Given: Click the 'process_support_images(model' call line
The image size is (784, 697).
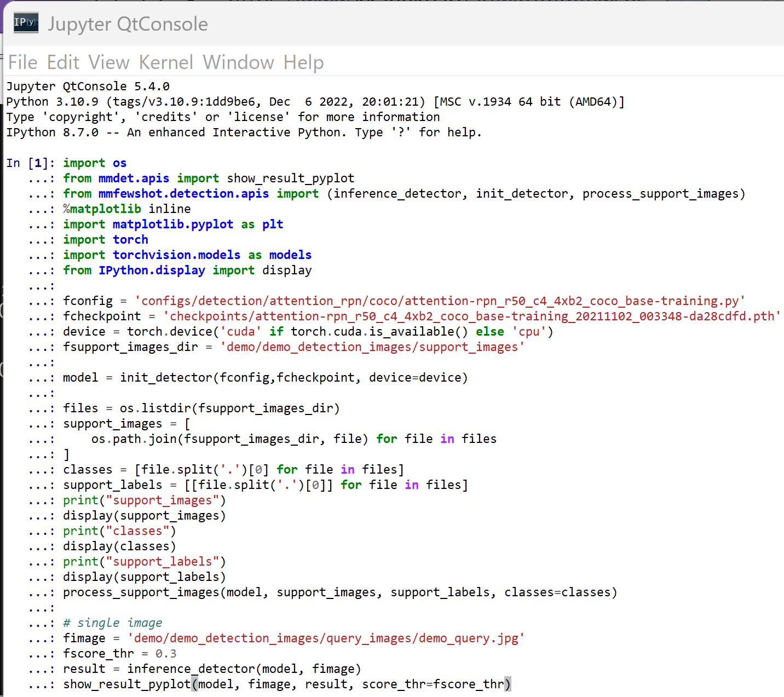Looking at the screenshot, I should point(340,592).
